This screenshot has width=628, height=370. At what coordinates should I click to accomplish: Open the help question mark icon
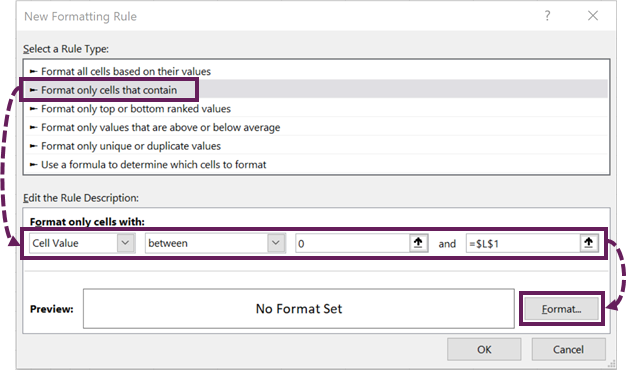click(x=547, y=16)
